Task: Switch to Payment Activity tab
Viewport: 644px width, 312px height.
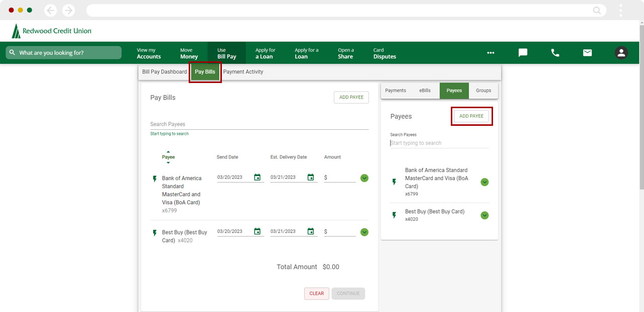Action: 243,72
